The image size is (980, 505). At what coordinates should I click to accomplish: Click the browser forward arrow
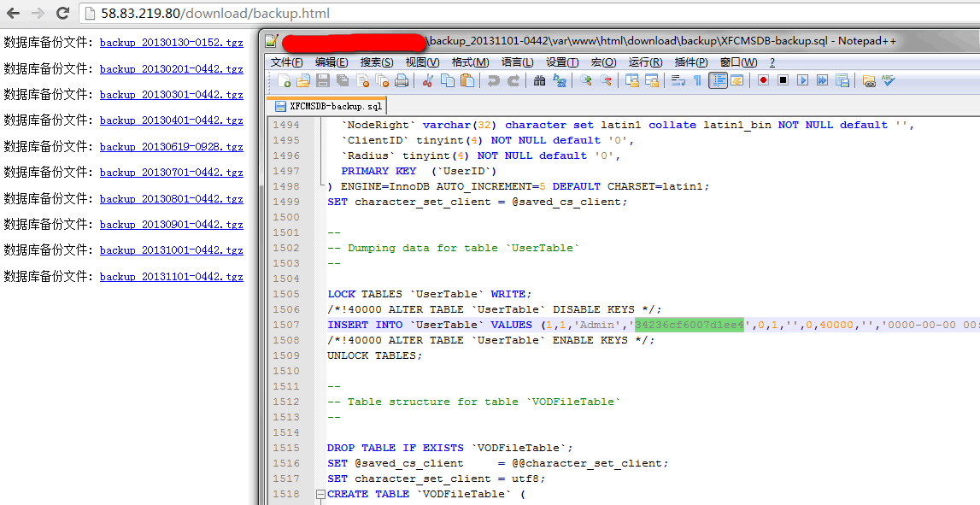tap(38, 13)
